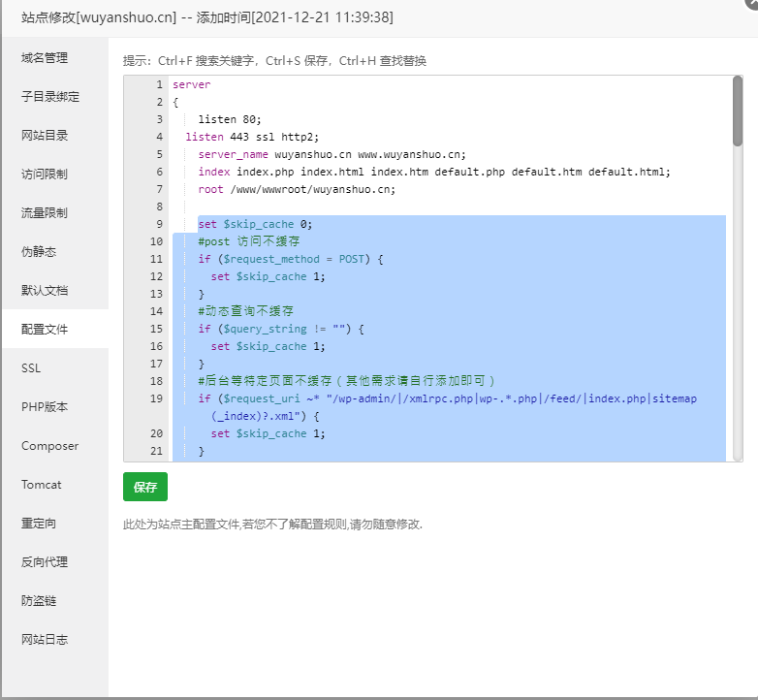The image size is (758, 700).
Task: Select the 配置文件 tab
Action: point(55,329)
